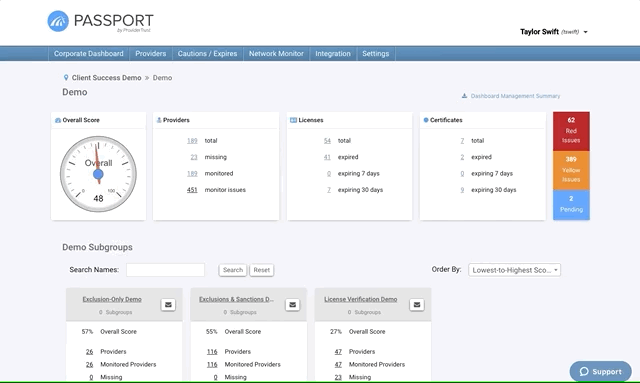Click the Demo breadcrumb text
Screen dimensions: 640x383
(x=162, y=78)
